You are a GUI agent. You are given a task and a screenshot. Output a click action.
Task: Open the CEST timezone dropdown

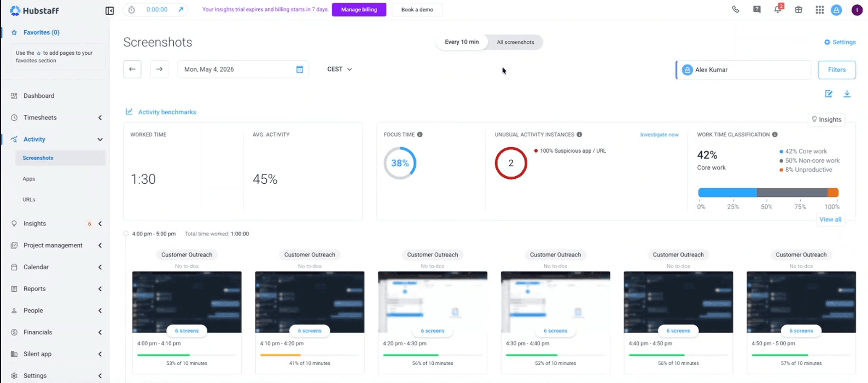(x=340, y=69)
